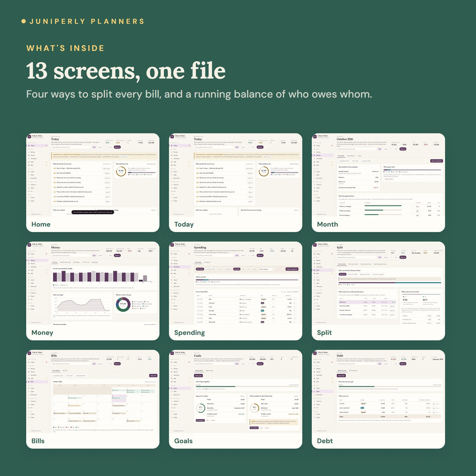The width and height of the screenshot is (476, 476).
Task: View the Bills screen thumbnail
Action: click(x=93, y=399)
